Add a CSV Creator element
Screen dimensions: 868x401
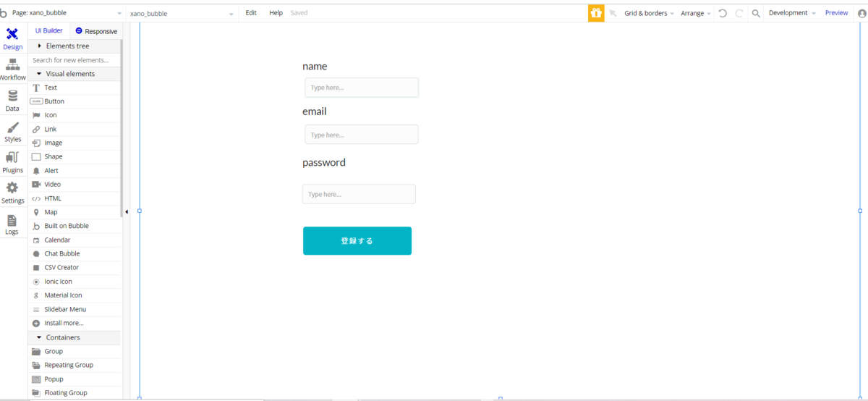point(75,268)
